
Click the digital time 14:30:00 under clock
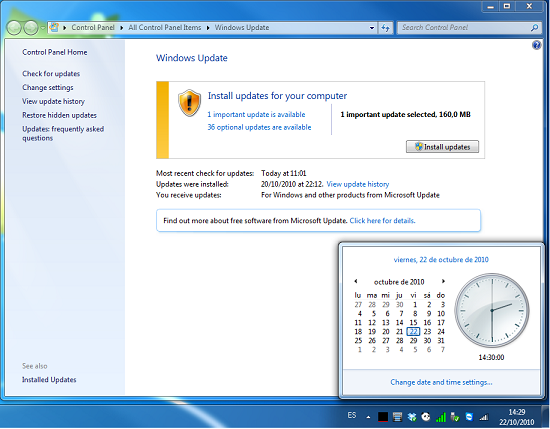coord(491,357)
